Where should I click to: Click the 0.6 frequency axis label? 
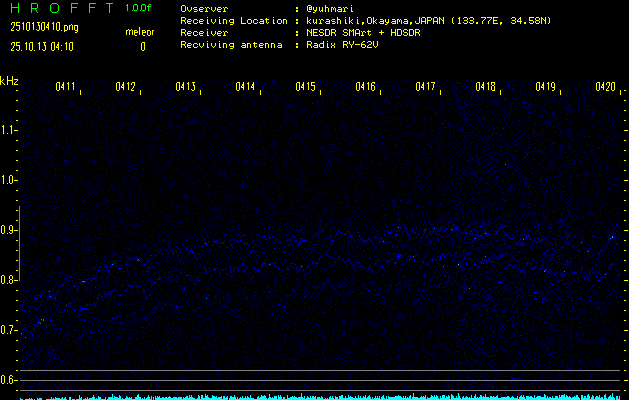(9, 380)
